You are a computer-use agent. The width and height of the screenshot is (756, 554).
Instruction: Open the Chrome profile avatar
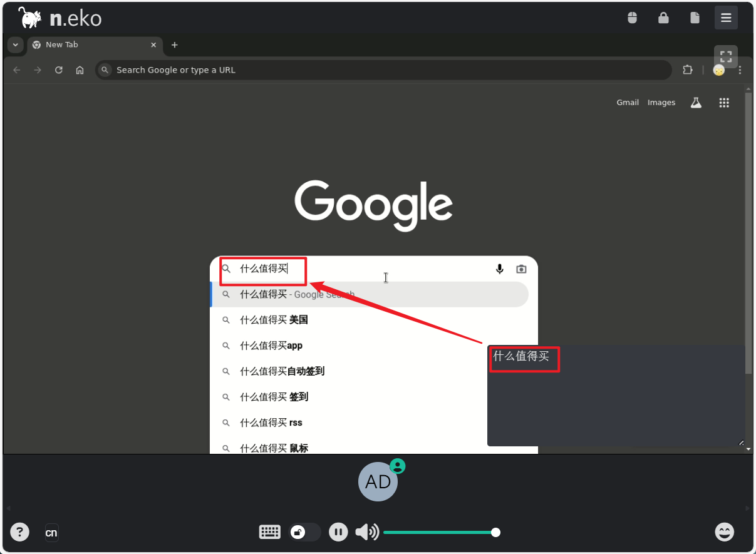coord(719,70)
